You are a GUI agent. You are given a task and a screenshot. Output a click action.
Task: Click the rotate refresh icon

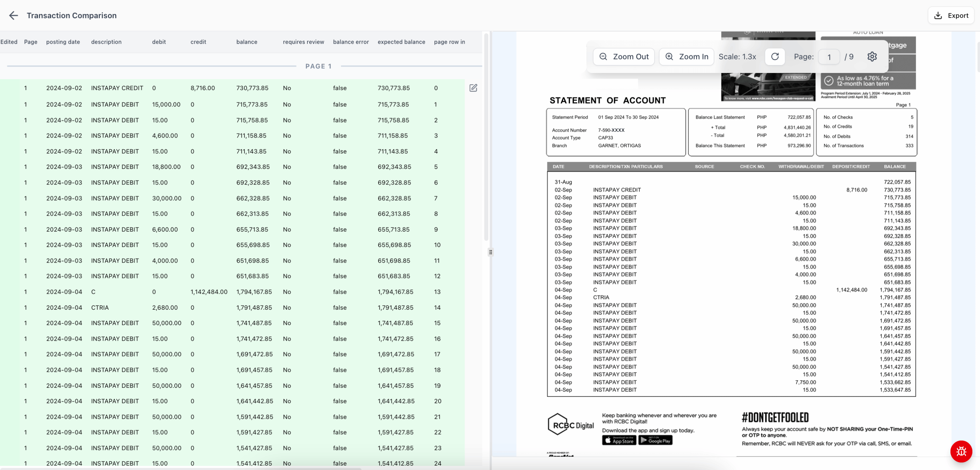[x=775, y=57]
